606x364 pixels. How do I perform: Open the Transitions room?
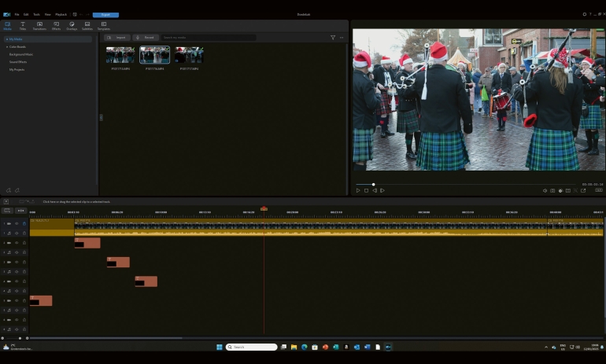coord(39,25)
